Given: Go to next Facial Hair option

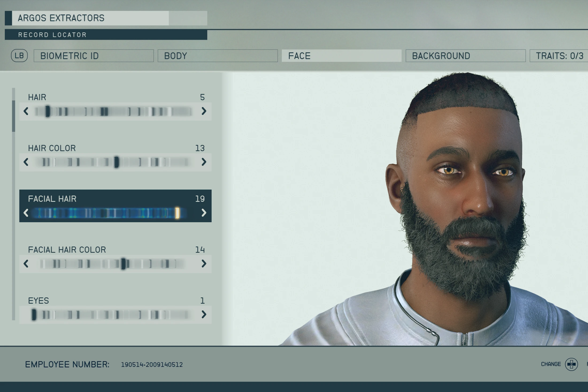Looking at the screenshot, I should point(204,213).
